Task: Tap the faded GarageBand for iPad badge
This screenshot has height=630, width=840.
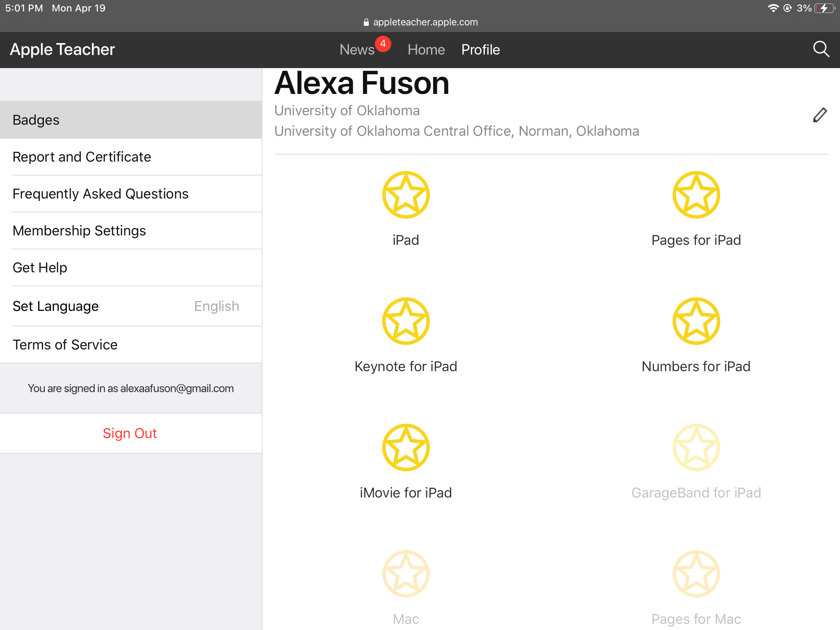Action: tap(696, 447)
